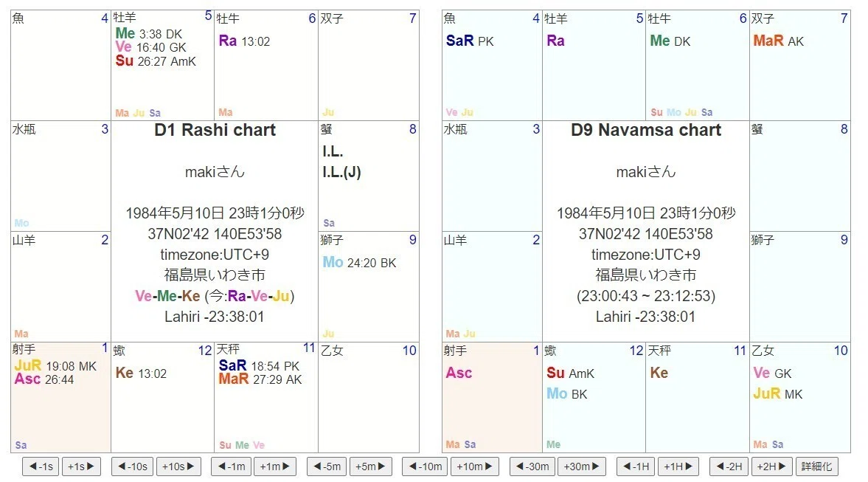Viewport: 868px width, 482px height.
Task: Click the +10m button
Action: tap(475, 466)
